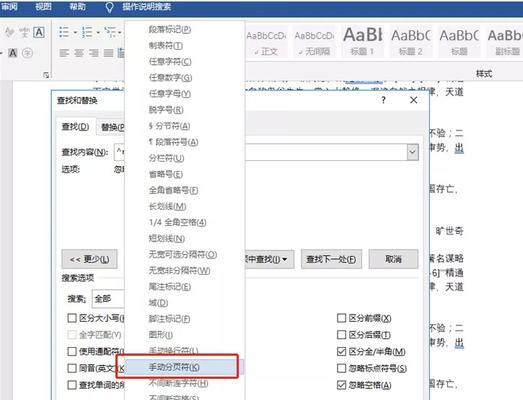Click the character border A icon

[39, 32]
